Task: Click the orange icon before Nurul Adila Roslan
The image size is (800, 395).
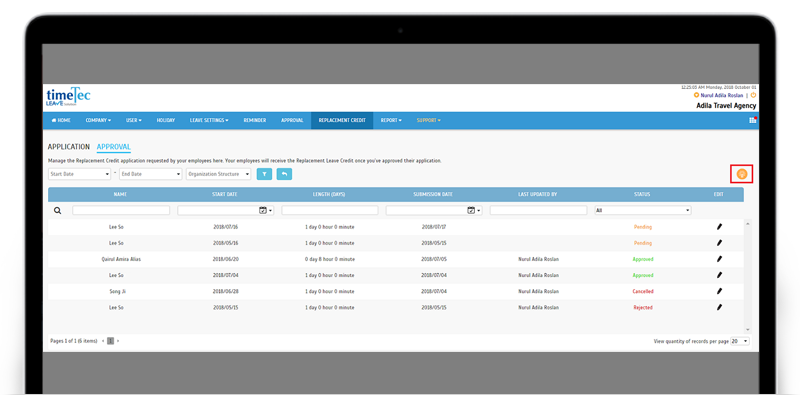Action: click(696, 95)
